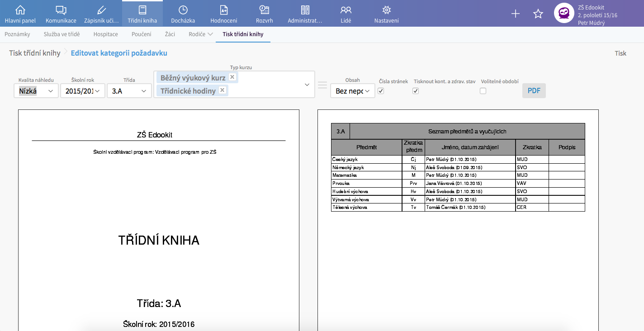Switch to Poznámky tab
644x331 pixels.
(17, 34)
